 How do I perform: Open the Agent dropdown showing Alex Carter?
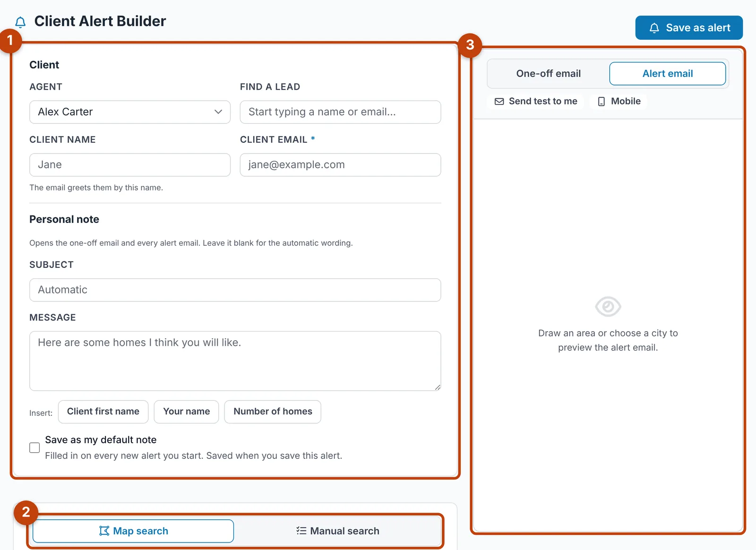pos(130,112)
